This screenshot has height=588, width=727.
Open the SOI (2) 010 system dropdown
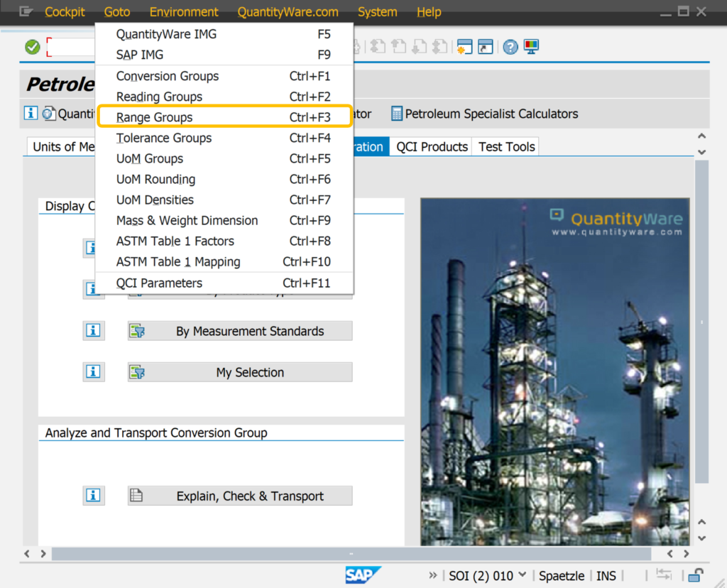point(523,575)
